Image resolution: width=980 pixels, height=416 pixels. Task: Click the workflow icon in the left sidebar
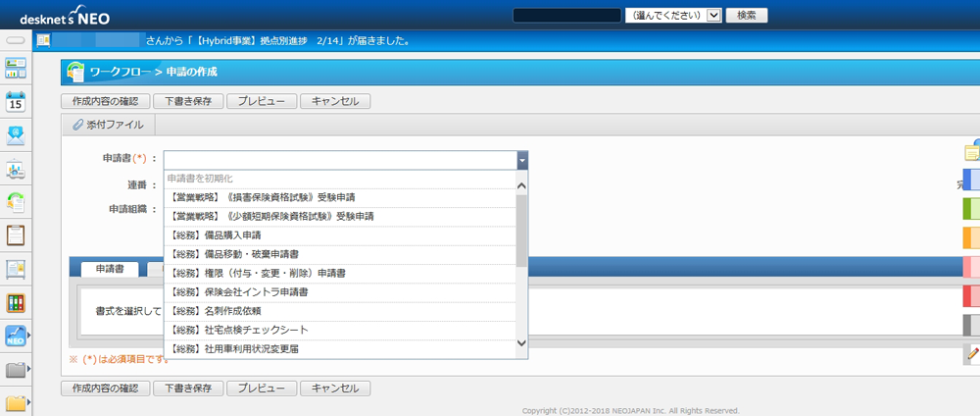(x=16, y=202)
